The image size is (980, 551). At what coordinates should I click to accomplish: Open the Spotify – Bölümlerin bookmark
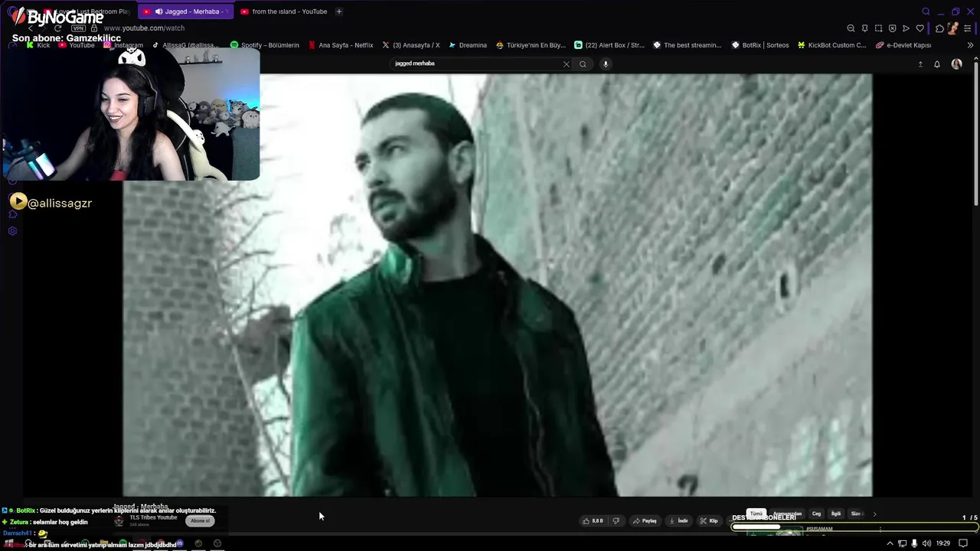265,45
